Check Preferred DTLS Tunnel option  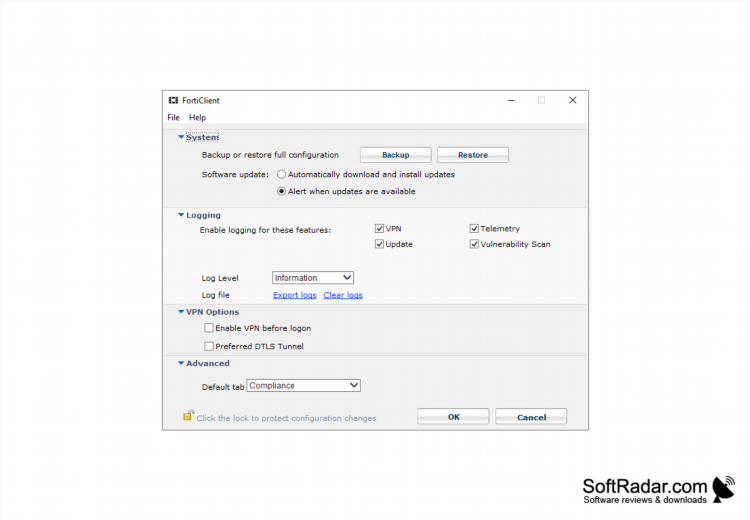[209, 346]
